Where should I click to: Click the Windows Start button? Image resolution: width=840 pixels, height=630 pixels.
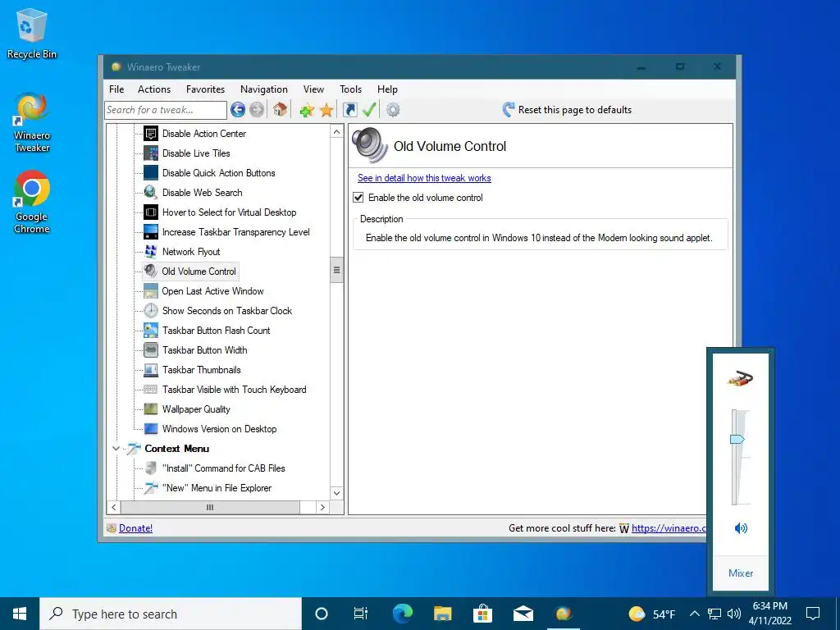pyautogui.click(x=20, y=614)
